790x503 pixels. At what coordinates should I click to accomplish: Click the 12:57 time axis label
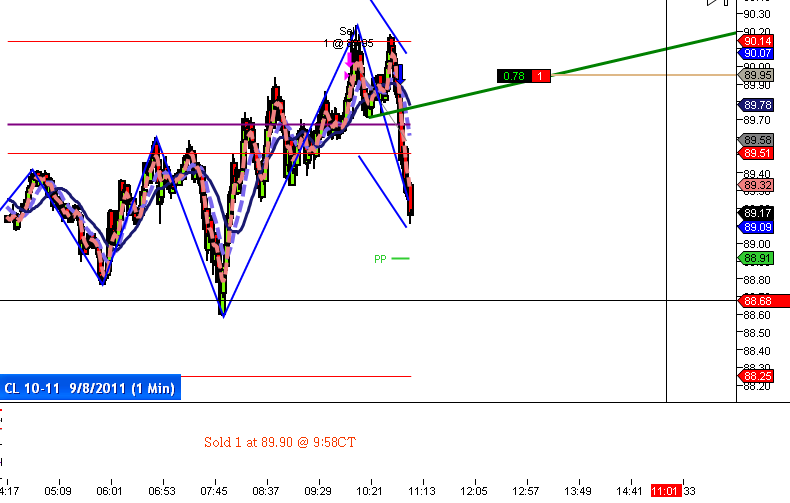point(525,491)
